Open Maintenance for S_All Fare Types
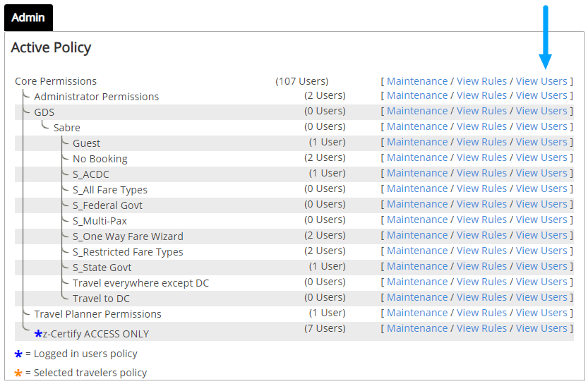The height and width of the screenshot is (384, 588). click(417, 188)
